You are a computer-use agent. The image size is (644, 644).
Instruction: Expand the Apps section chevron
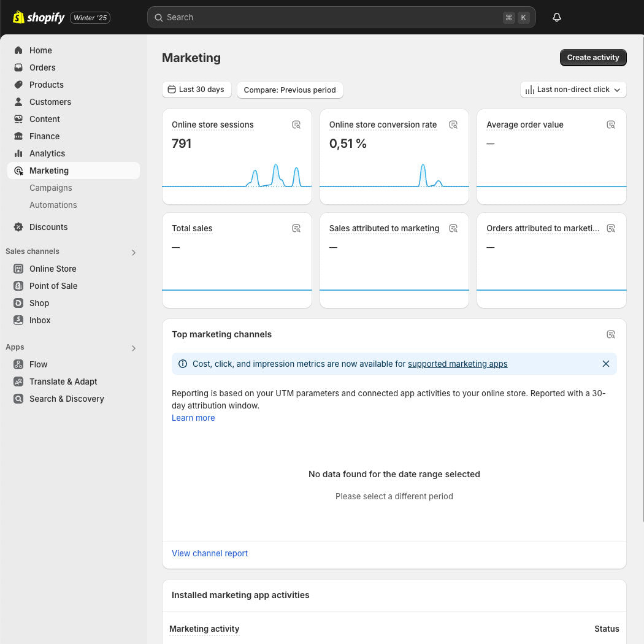(x=134, y=348)
